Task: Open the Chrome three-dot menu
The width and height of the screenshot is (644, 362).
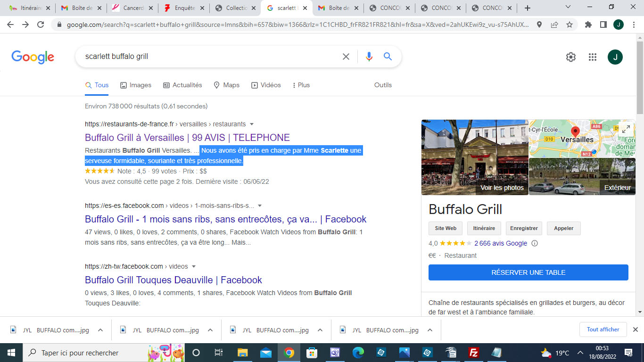Action: click(633, 25)
